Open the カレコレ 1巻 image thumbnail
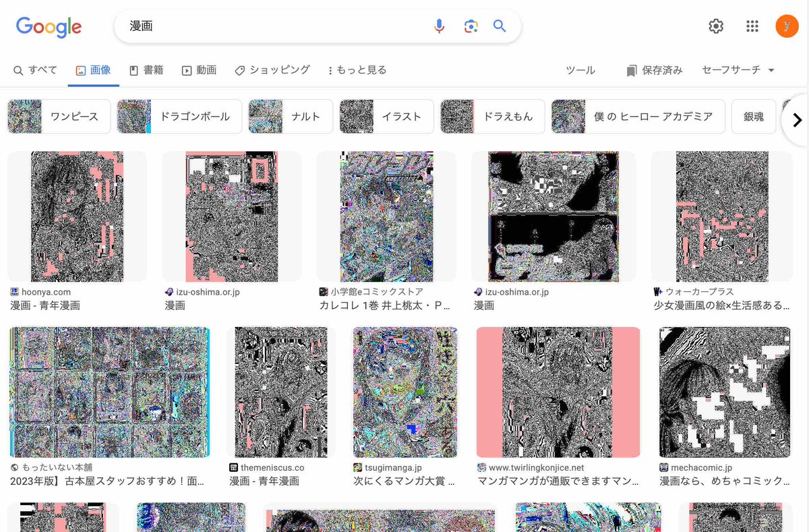Image resolution: width=809 pixels, height=532 pixels. pyautogui.click(x=386, y=216)
